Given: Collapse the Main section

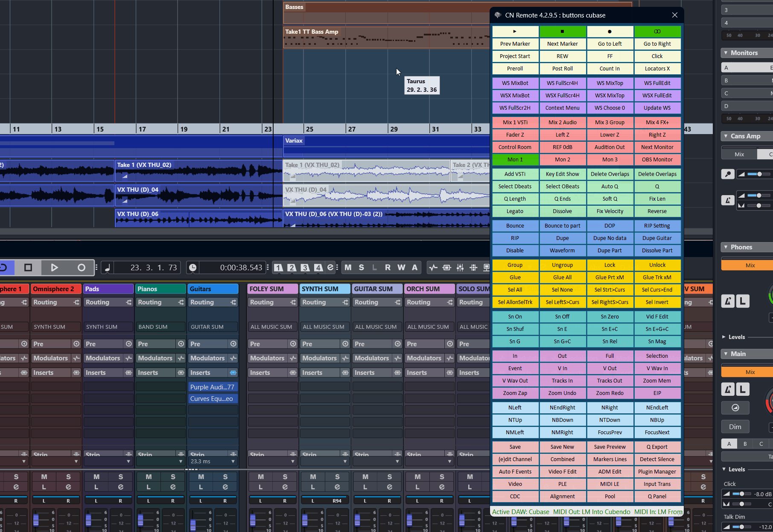Looking at the screenshot, I should (x=726, y=354).
